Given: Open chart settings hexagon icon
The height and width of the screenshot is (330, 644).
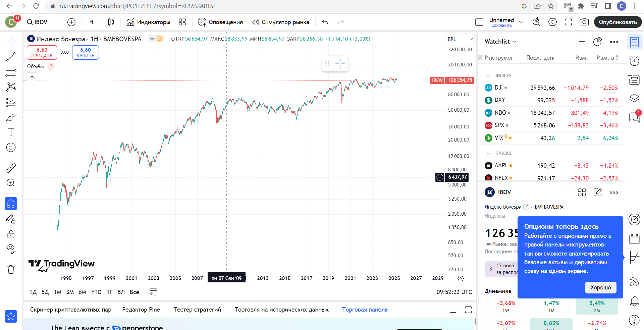Looking at the screenshot, I should coord(552,22).
